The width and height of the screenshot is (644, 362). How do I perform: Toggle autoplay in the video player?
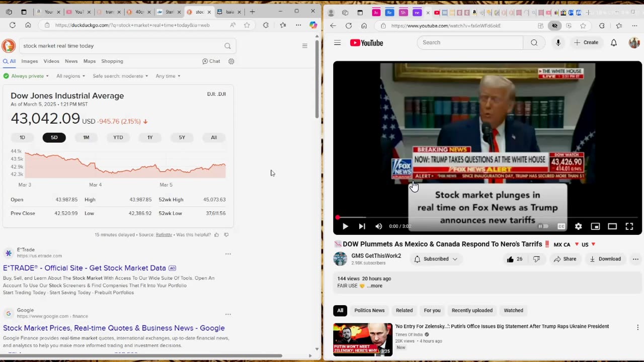pyautogui.click(x=543, y=226)
